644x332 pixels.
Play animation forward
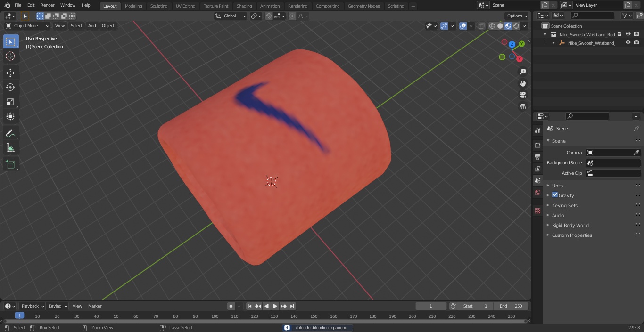275,306
